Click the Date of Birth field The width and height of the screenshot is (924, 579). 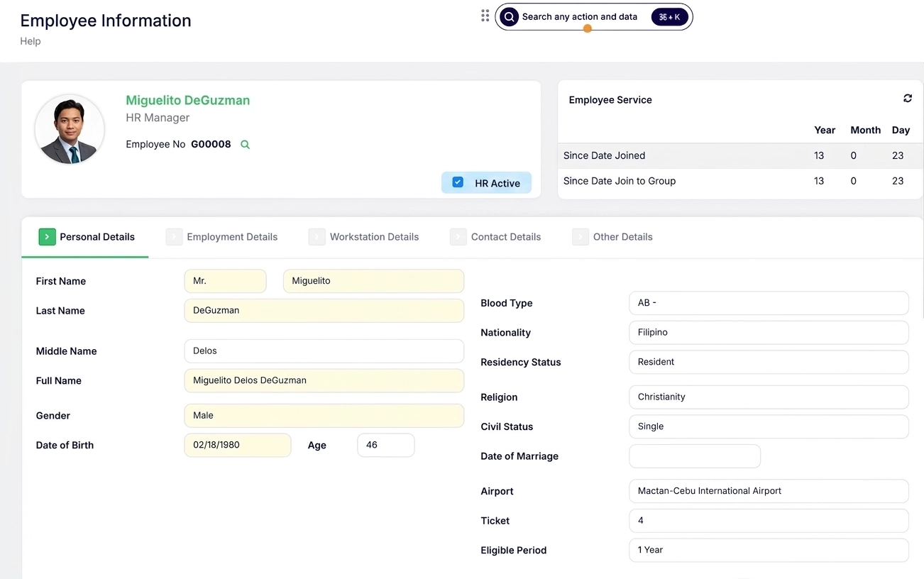pyautogui.click(x=238, y=445)
